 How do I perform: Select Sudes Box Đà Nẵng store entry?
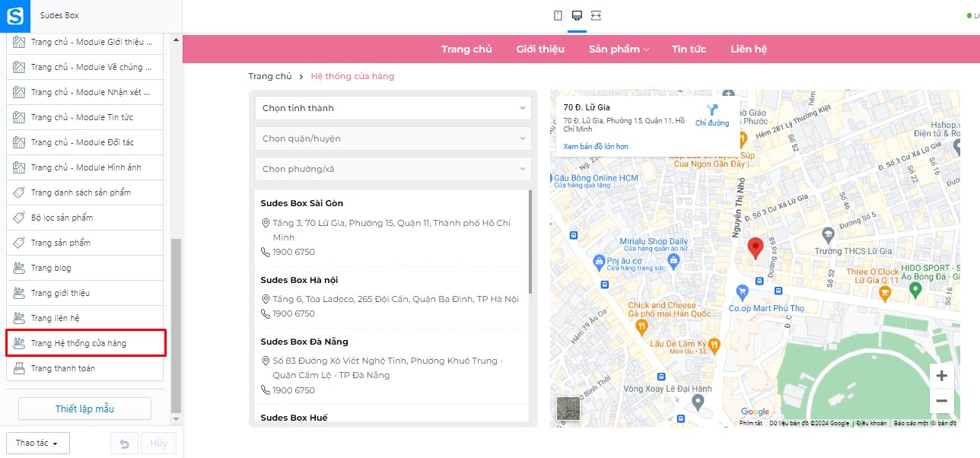(391, 367)
